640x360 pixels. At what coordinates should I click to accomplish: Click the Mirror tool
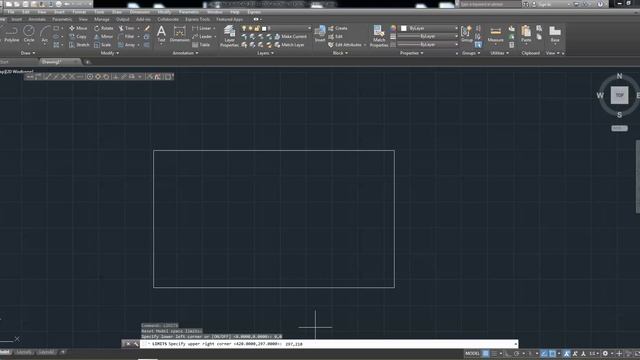click(103, 36)
